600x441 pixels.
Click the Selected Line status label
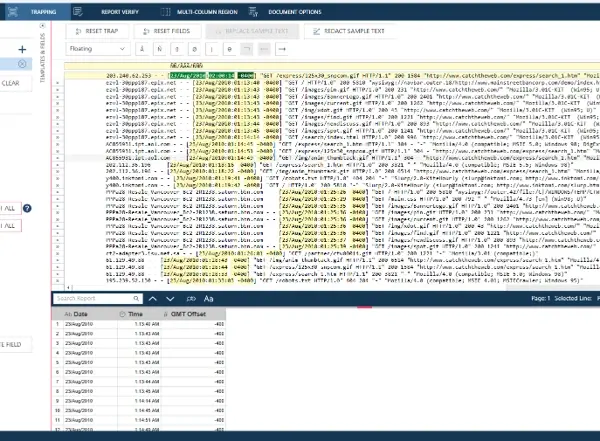573,298
